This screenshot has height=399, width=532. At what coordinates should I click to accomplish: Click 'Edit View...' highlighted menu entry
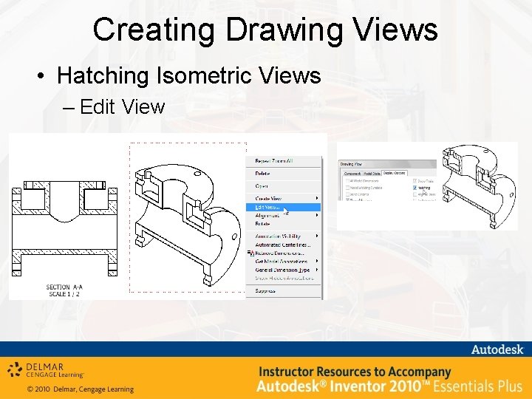click(x=283, y=207)
